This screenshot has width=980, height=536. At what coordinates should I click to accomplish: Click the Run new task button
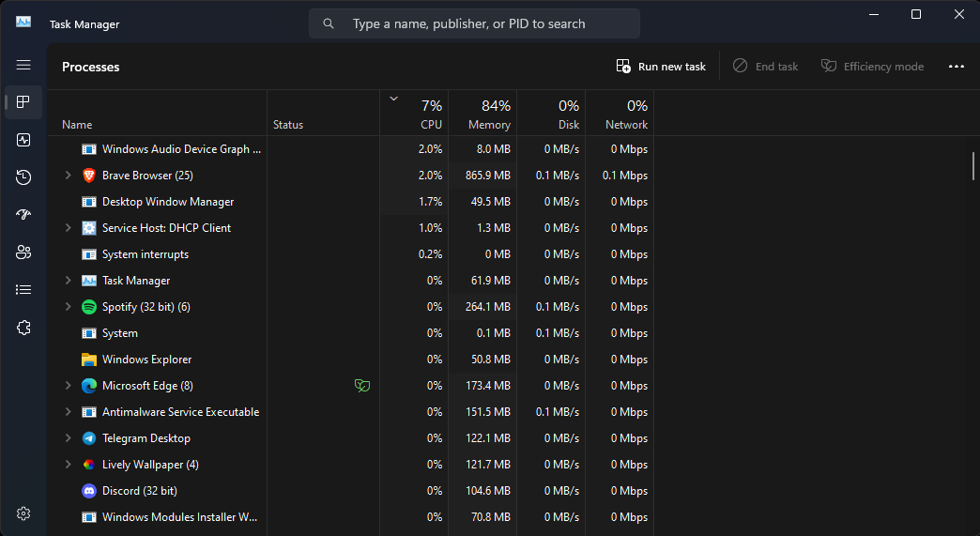pyautogui.click(x=661, y=67)
